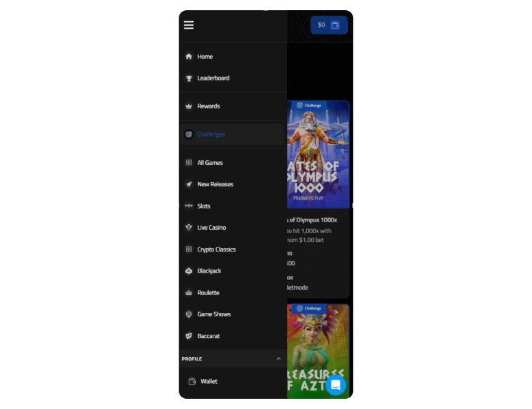Open Wallet under Profile
This screenshot has width=532, height=409.
tap(209, 382)
